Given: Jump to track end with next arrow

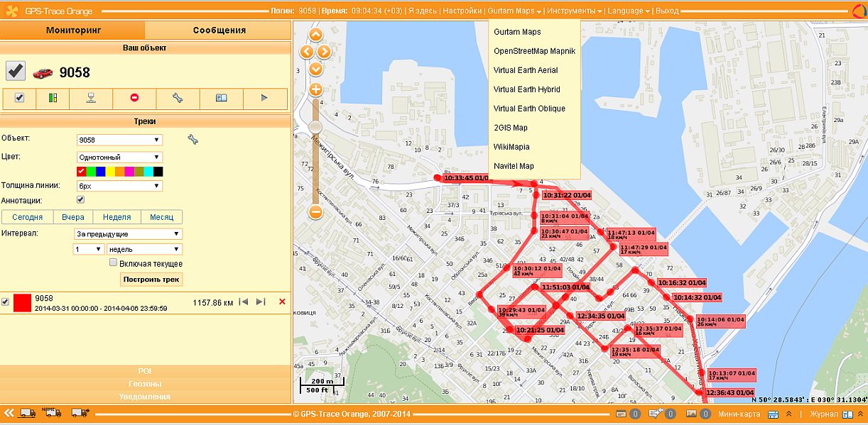Looking at the screenshot, I should pyautogui.click(x=261, y=302).
